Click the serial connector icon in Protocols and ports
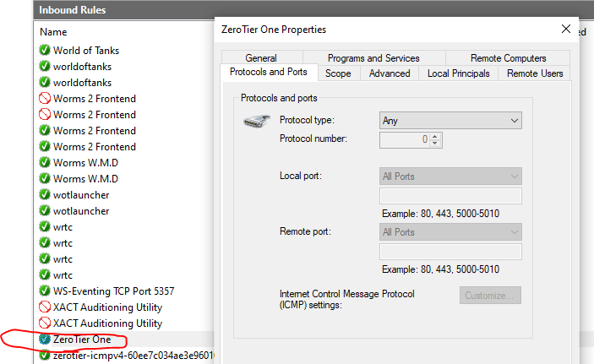The image size is (594, 364). click(257, 121)
